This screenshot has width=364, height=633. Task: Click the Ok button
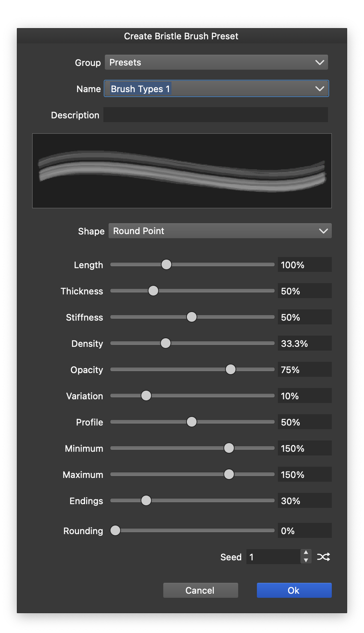[x=294, y=590]
